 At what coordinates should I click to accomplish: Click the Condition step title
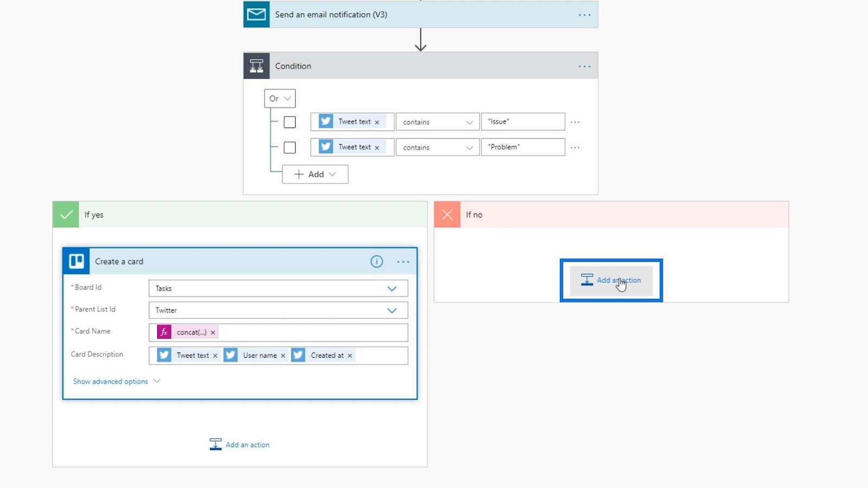pos(293,66)
